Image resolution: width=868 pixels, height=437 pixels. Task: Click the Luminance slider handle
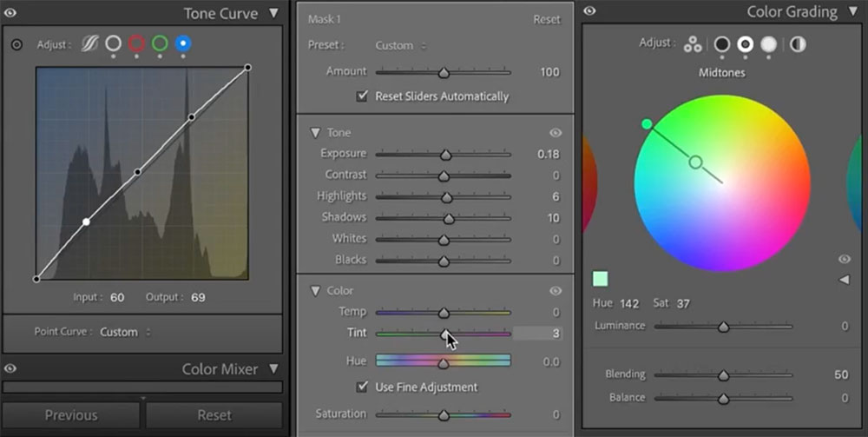(x=724, y=328)
